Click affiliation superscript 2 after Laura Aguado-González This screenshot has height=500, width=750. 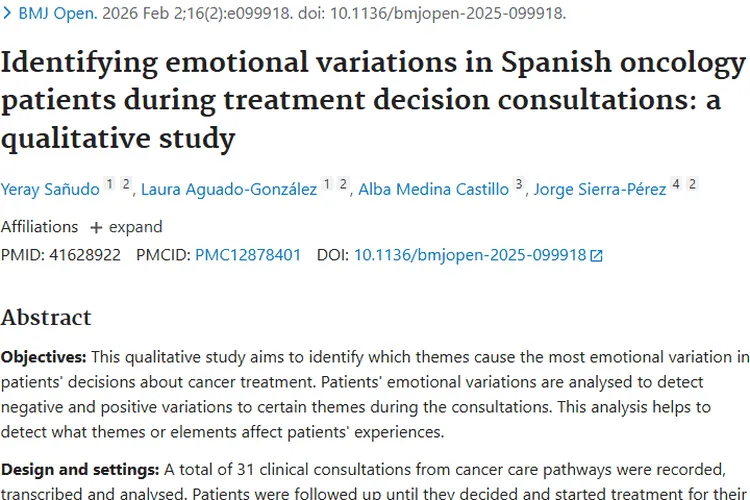(343, 185)
